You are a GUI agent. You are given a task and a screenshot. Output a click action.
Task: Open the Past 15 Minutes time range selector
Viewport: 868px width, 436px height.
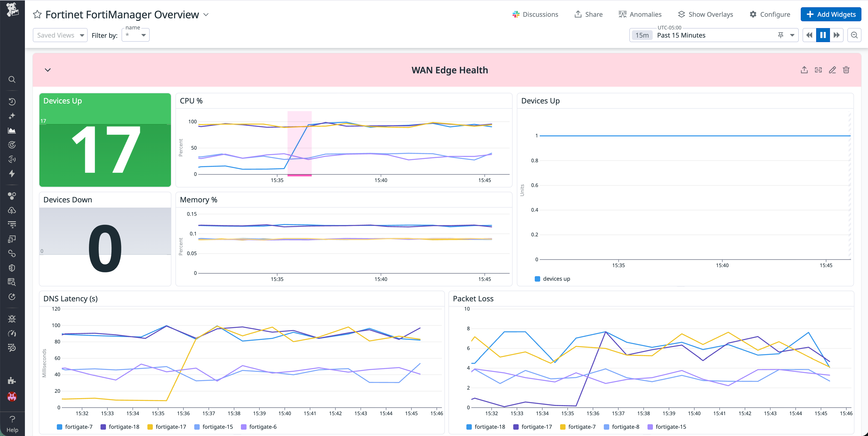(x=681, y=35)
